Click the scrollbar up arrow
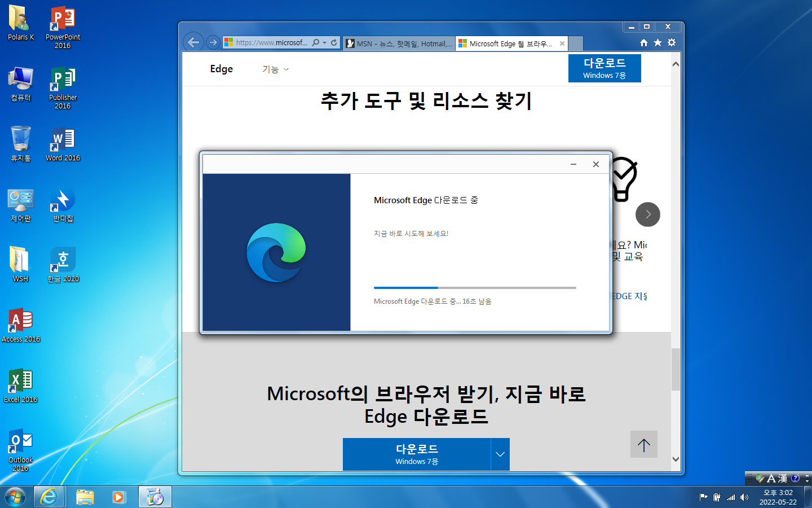This screenshot has width=812, height=508. pyautogui.click(x=676, y=64)
